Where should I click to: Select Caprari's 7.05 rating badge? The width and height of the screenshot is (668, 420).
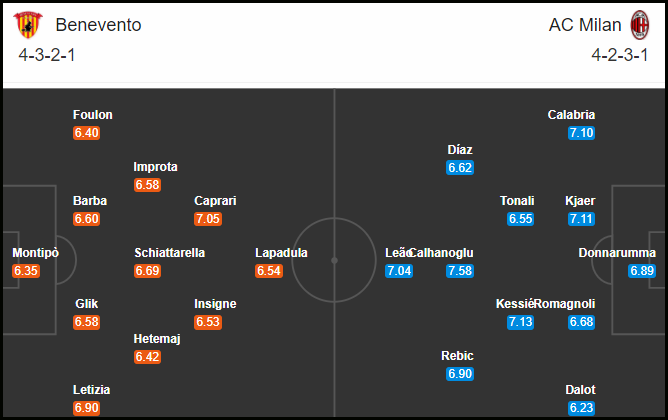208,219
